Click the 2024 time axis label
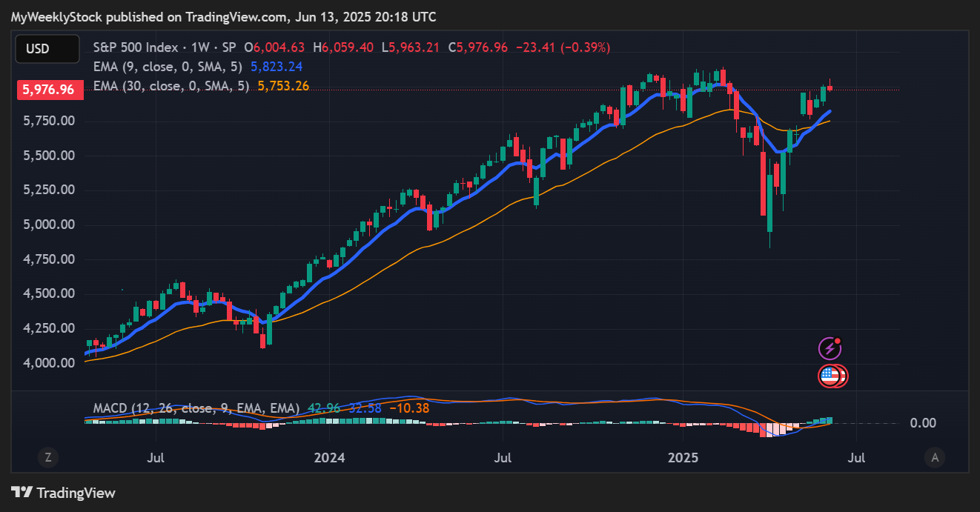Image resolution: width=980 pixels, height=512 pixels. point(329,458)
